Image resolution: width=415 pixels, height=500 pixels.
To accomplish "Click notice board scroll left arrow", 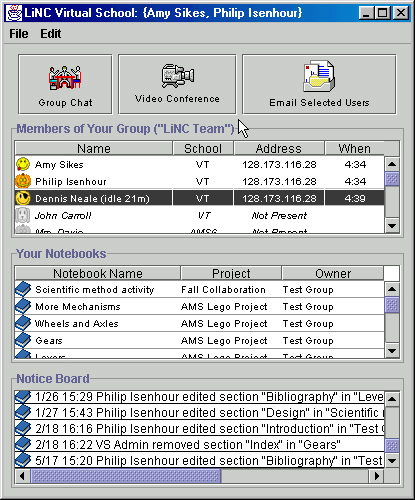I will point(22,476).
